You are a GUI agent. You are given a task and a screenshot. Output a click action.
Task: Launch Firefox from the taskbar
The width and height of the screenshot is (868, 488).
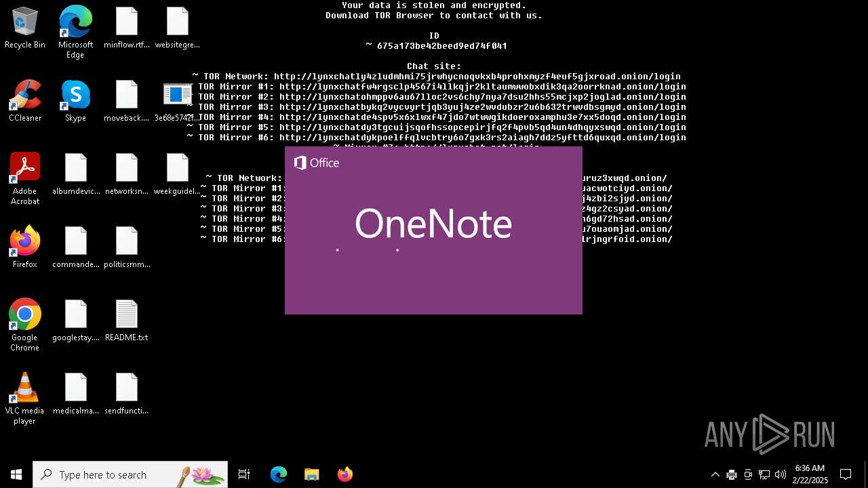pyautogui.click(x=344, y=474)
